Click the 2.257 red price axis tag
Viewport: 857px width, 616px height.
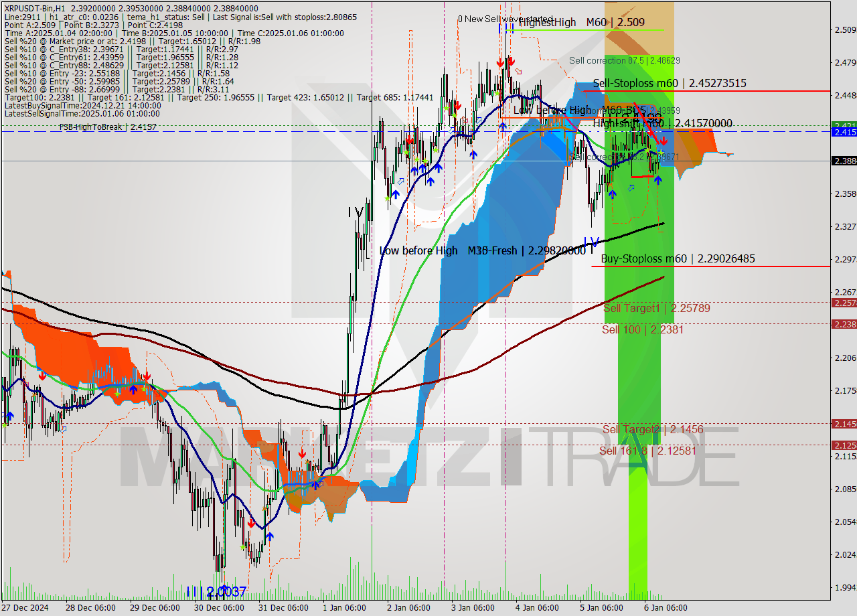(844, 303)
